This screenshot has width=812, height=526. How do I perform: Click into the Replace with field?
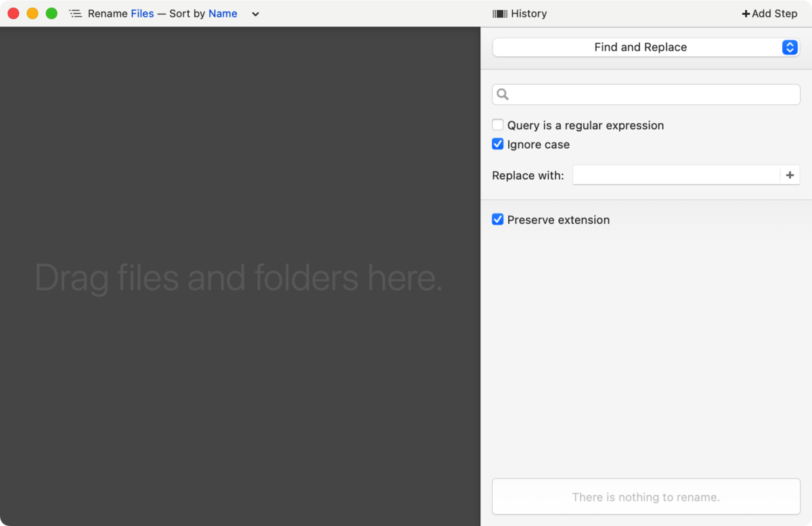click(x=677, y=175)
